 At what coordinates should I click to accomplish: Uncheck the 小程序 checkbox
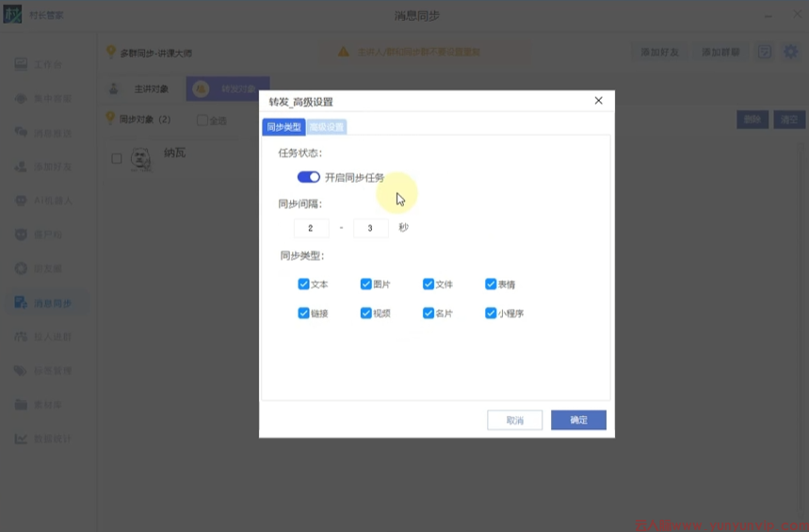[491, 313]
